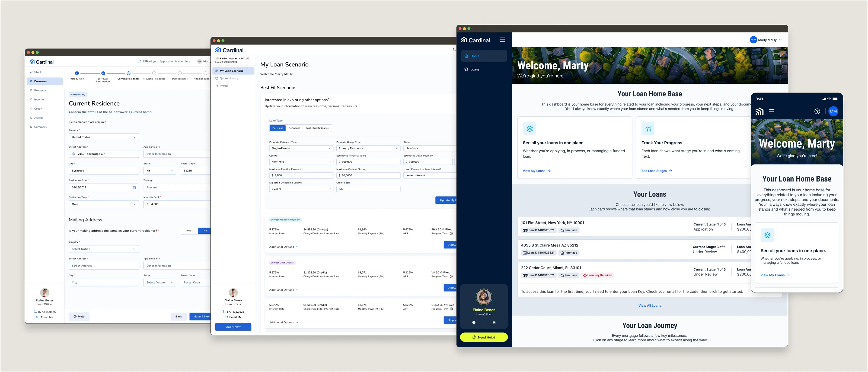This screenshot has width=868, height=372.
Task: Open the United States country dropdown
Action: pyautogui.click(x=104, y=137)
